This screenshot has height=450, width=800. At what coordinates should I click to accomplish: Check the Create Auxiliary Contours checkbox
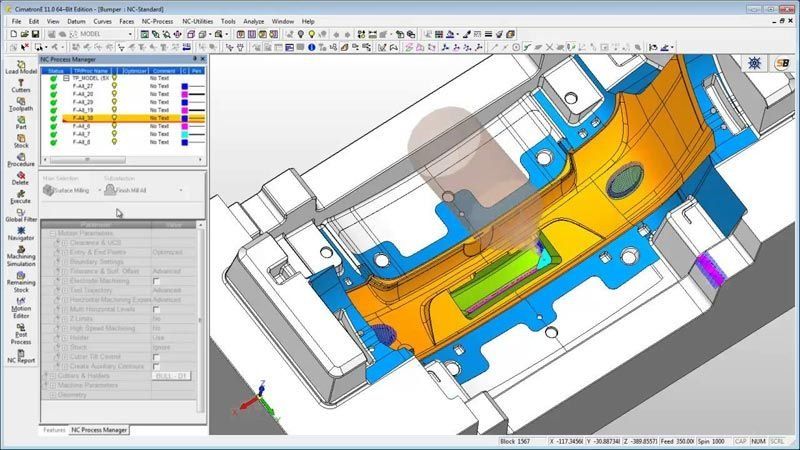[x=156, y=366]
